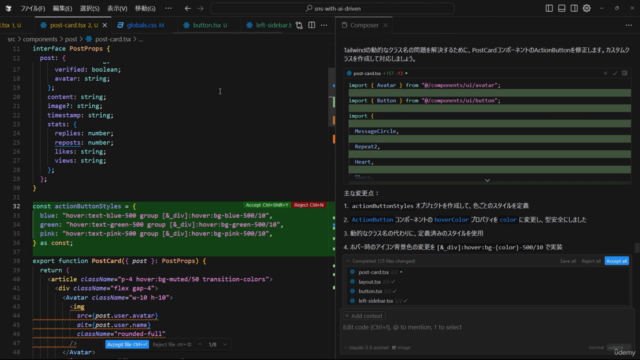Viewport: 640px width, 360px height.
Task: Reject the post-card.tsx code block with X icon
Action: [x=605, y=73]
